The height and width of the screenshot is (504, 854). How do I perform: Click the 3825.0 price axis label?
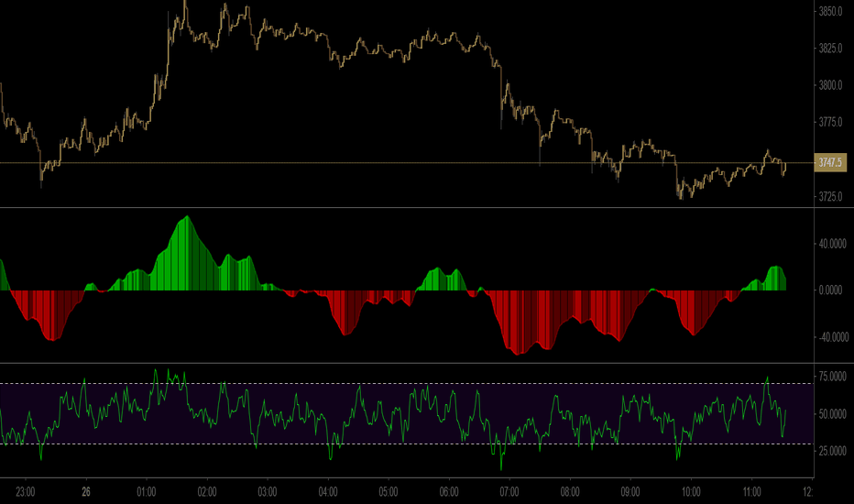[x=830, y=49]
